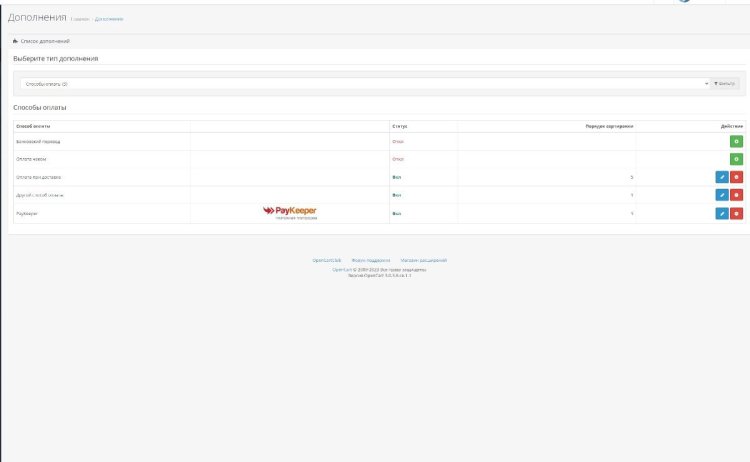
Task: Go to Главная in the breadcrumb
Action: point(81,19)
